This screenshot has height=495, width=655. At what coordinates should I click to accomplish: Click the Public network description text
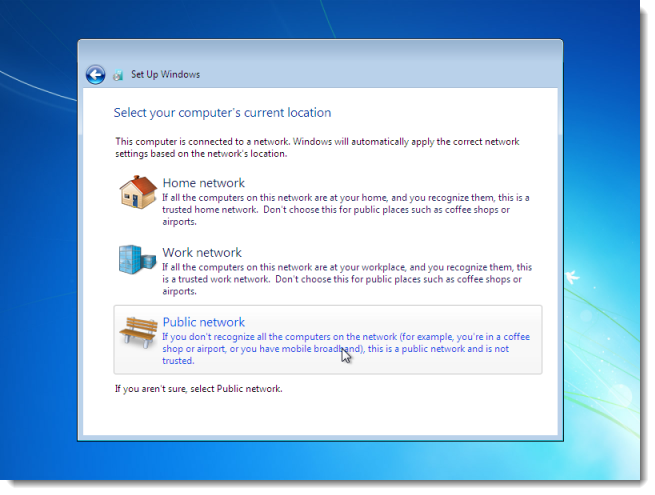(346, 349)
